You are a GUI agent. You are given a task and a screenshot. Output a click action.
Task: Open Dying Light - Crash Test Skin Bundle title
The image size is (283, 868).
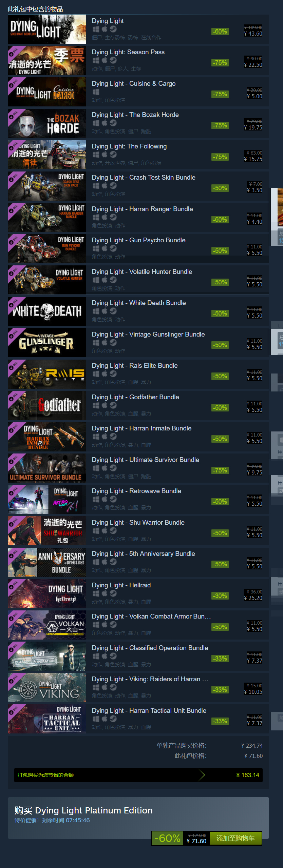(x=144, y=178)
